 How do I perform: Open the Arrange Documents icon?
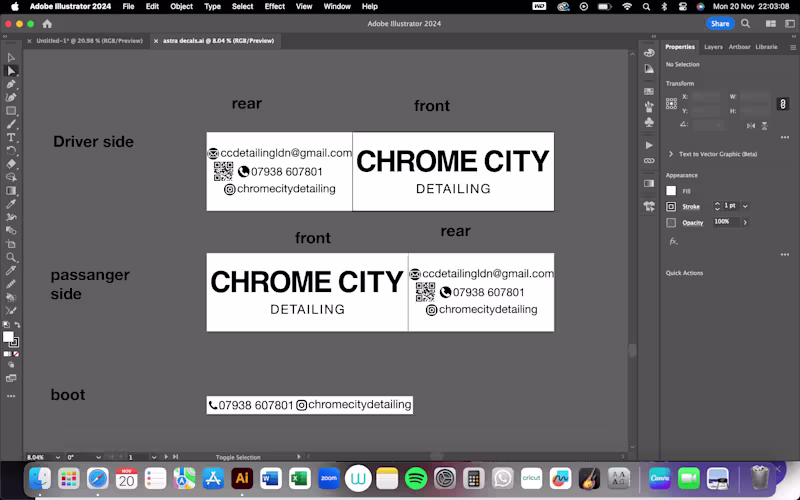click(770, 23)
